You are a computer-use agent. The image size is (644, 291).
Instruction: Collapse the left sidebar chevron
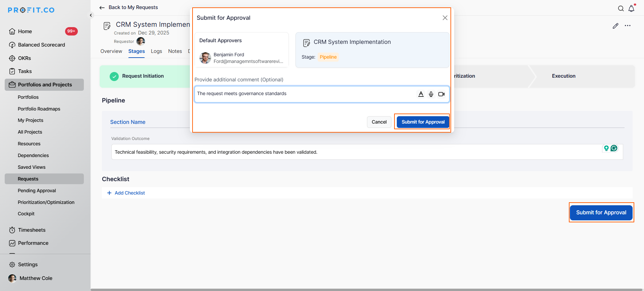(91, 15)
